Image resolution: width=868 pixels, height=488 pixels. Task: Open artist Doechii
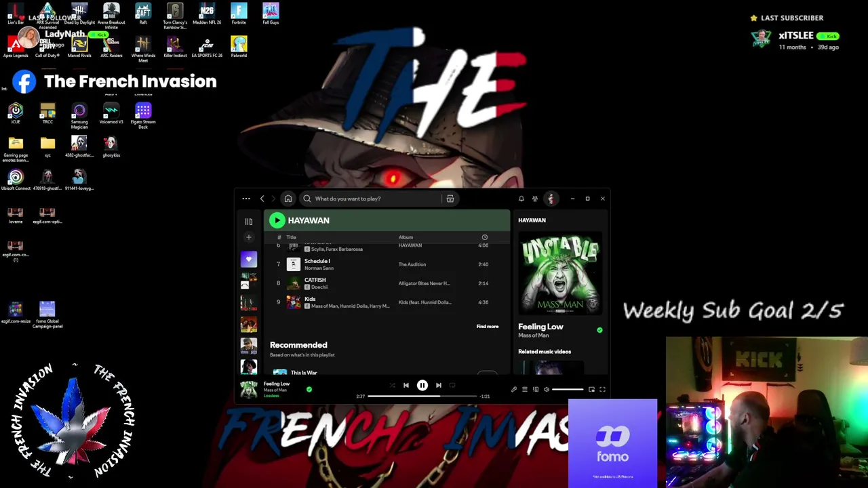pos(319,287)
